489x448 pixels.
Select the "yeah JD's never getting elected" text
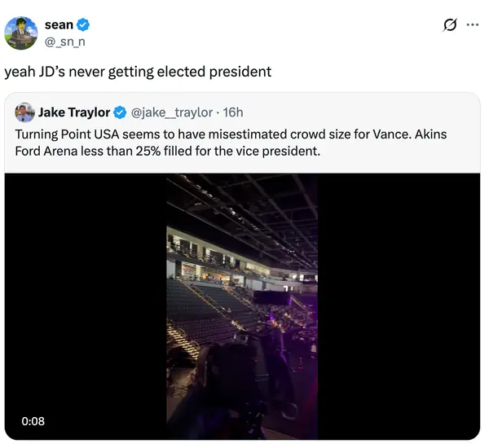(x=139, y=72)
